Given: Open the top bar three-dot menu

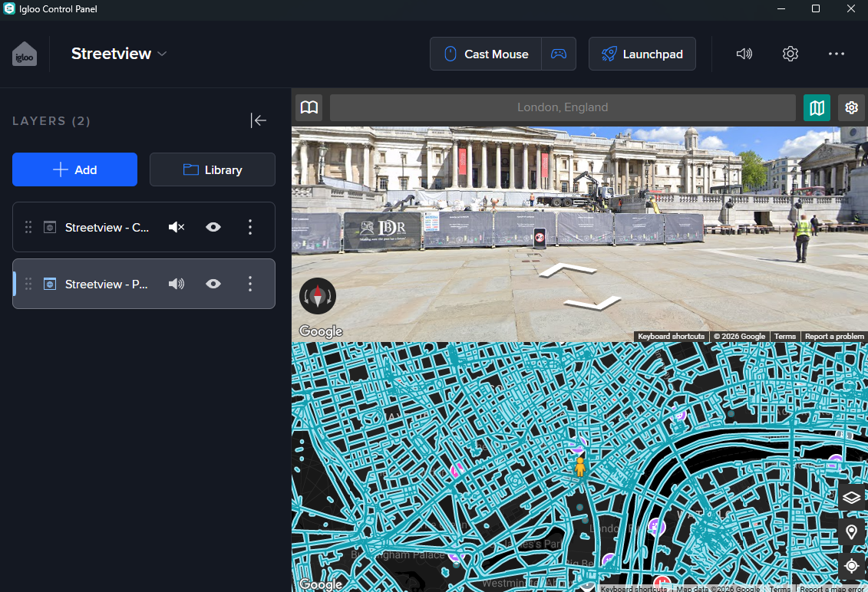Looking at the screenshot, I should tap(837, 54).
